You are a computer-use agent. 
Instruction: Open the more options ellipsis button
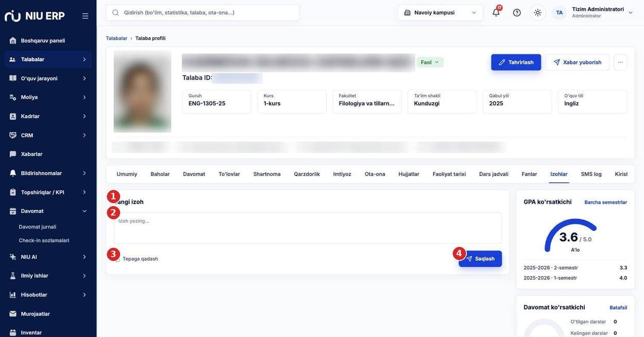(x=620, y=62)
